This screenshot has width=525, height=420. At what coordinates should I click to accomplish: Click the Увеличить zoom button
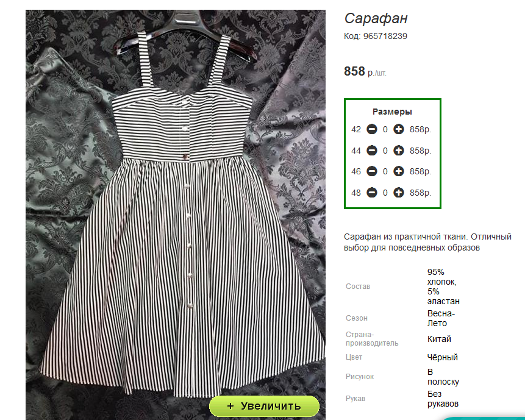(x=264, y=406)
